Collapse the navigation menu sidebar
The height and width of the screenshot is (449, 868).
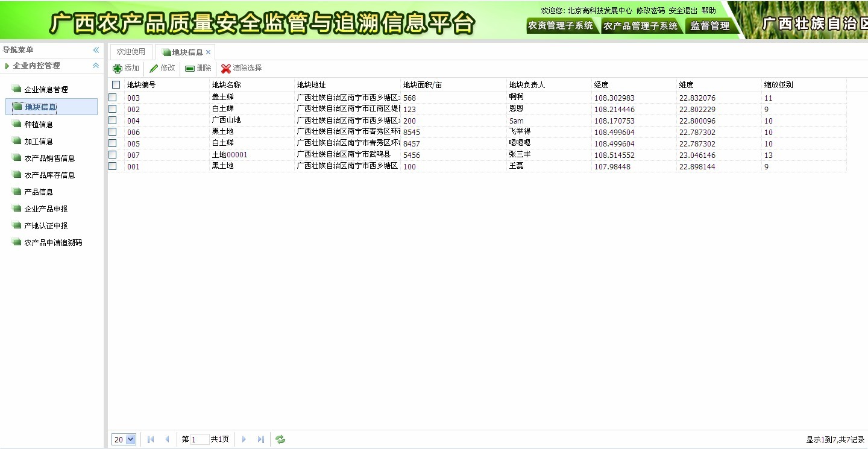pyautogui.click(x=96, y=50)
